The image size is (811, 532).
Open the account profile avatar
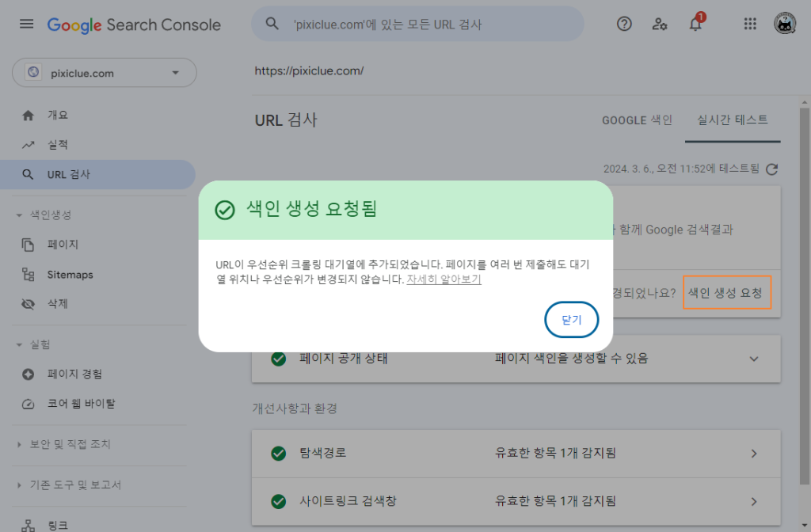click(x=785, y=24)
